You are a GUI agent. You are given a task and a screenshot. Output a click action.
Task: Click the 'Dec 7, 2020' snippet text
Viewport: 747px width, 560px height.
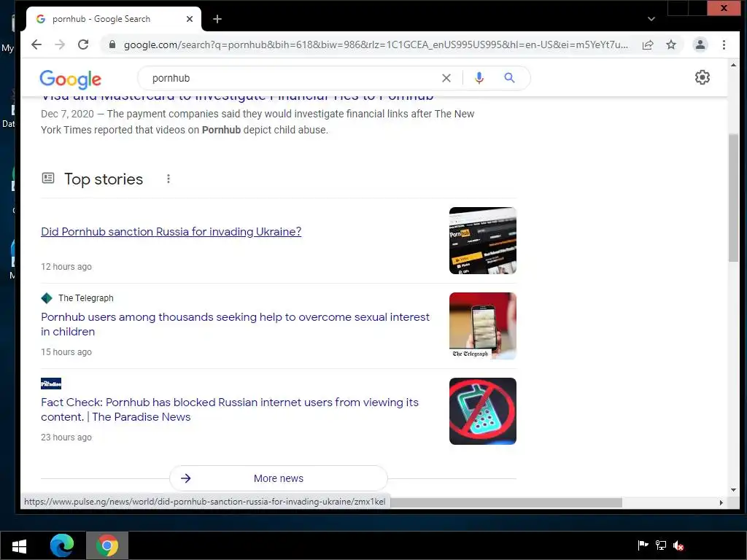coord(67,114)
